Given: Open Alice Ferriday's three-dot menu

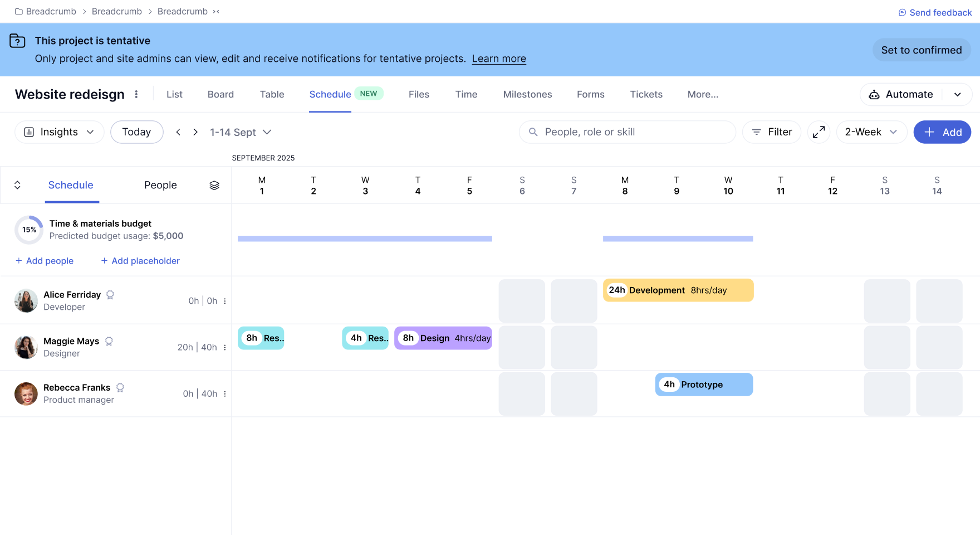Looking at the screenshot, I should point(225,301).
